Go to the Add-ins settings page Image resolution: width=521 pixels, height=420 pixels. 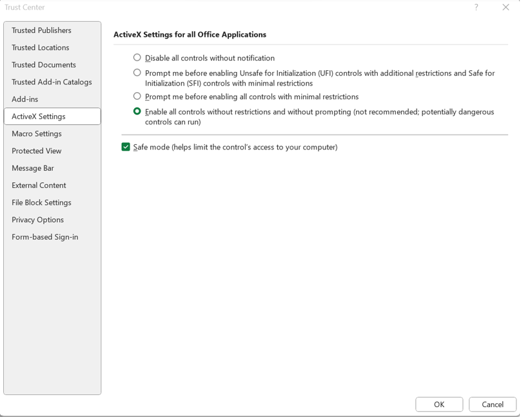click(25, 99)
